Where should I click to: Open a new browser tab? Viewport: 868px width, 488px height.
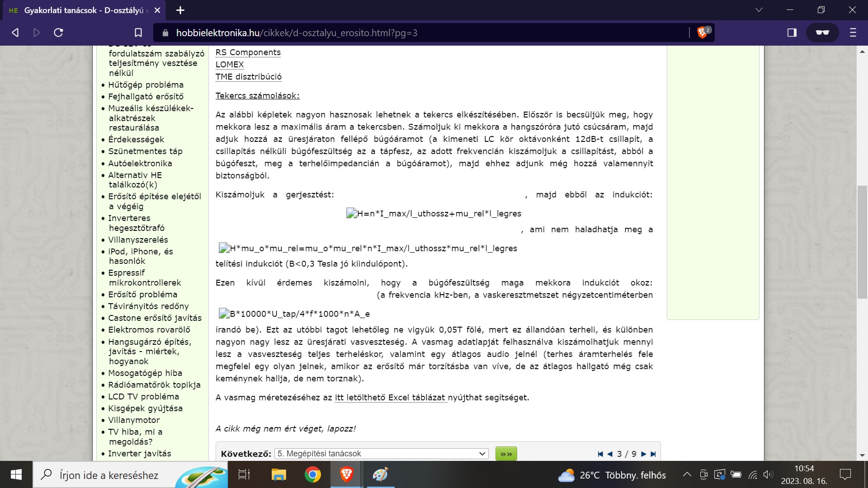pos(180,10)
